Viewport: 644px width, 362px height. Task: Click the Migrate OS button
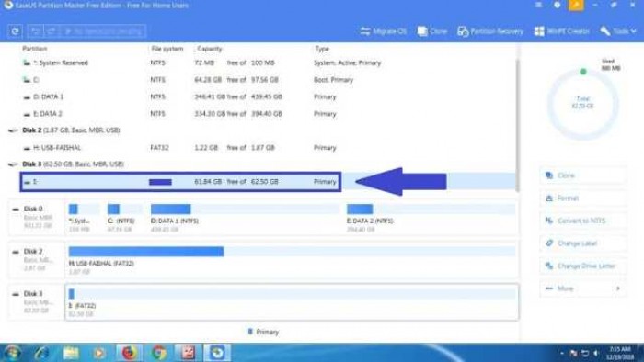point(384,31)
